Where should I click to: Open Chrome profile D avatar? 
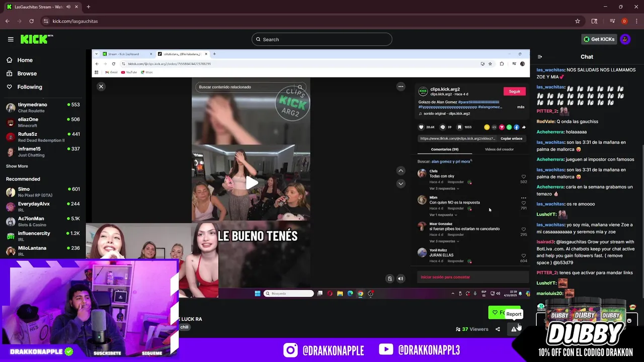pyautogui.click(x=624, y=21)
